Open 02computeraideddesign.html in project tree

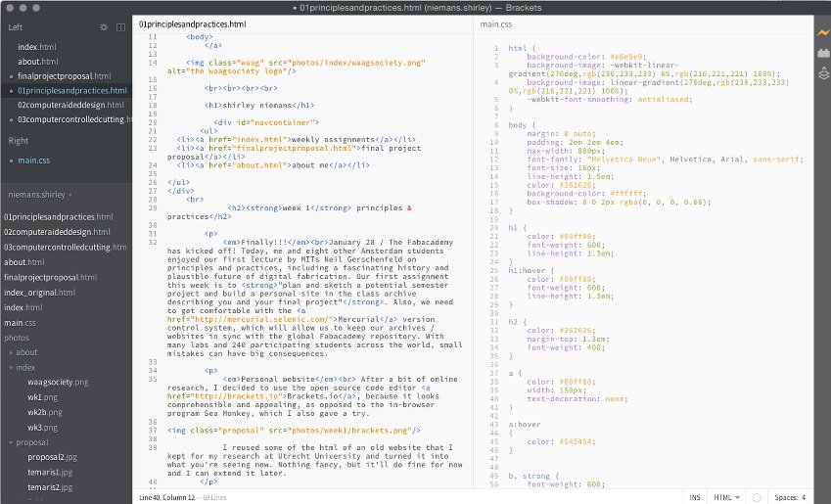coord(57,232)
